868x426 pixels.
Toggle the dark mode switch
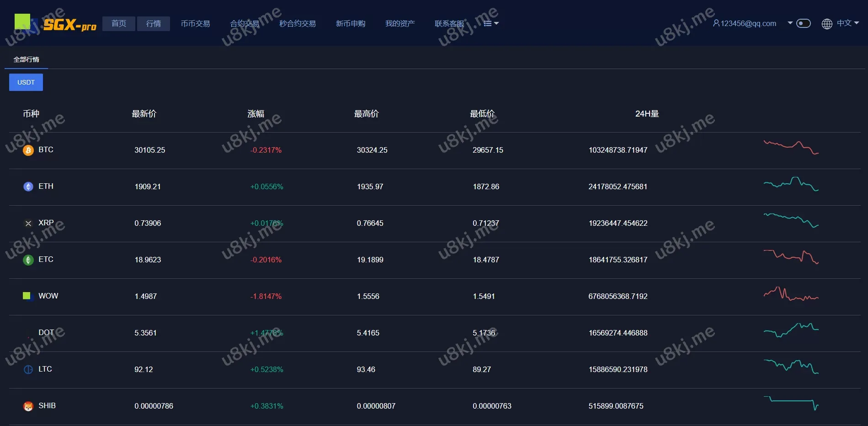(803, 23)
